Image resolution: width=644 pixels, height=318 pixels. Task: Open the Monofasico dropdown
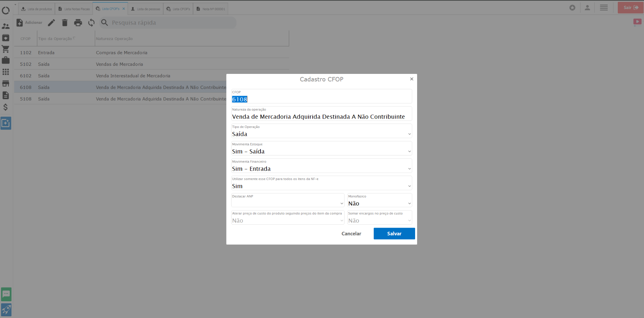(x=379, y=203)
